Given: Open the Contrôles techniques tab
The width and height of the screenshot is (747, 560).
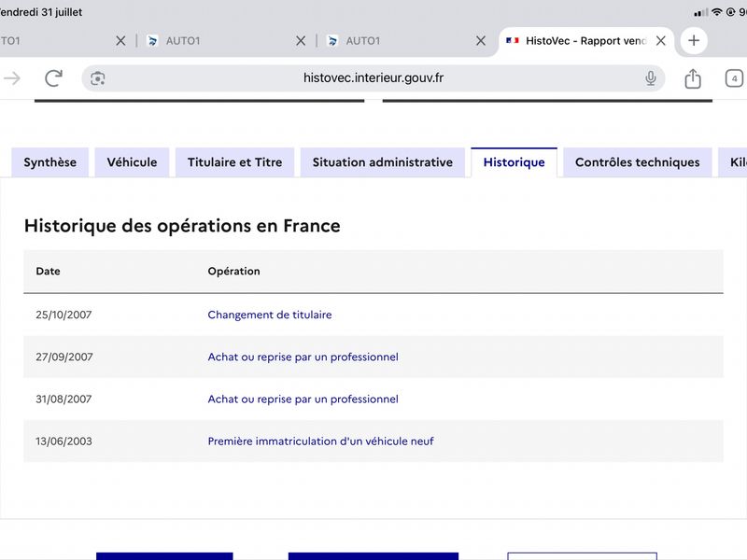Looking at the screenshot, I should point(638,162).
